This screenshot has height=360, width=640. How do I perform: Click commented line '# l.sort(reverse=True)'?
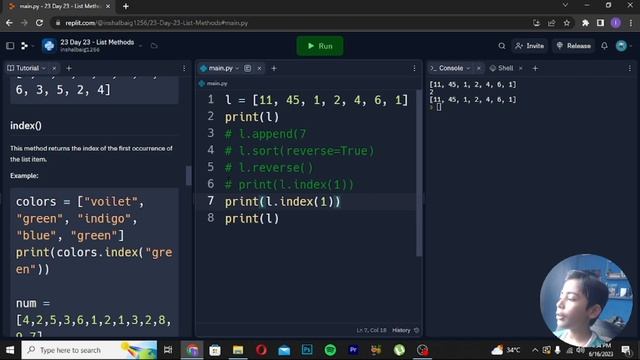click(x=299, y=151)
